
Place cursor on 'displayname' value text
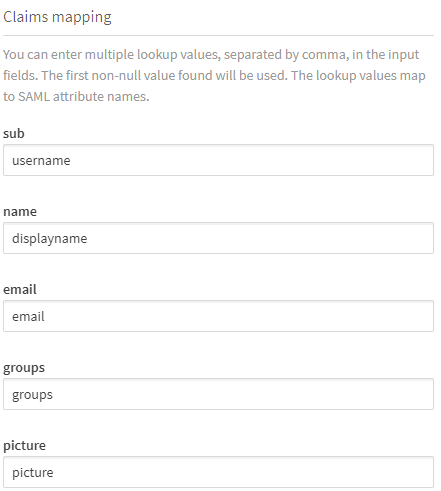pos(50,239)
